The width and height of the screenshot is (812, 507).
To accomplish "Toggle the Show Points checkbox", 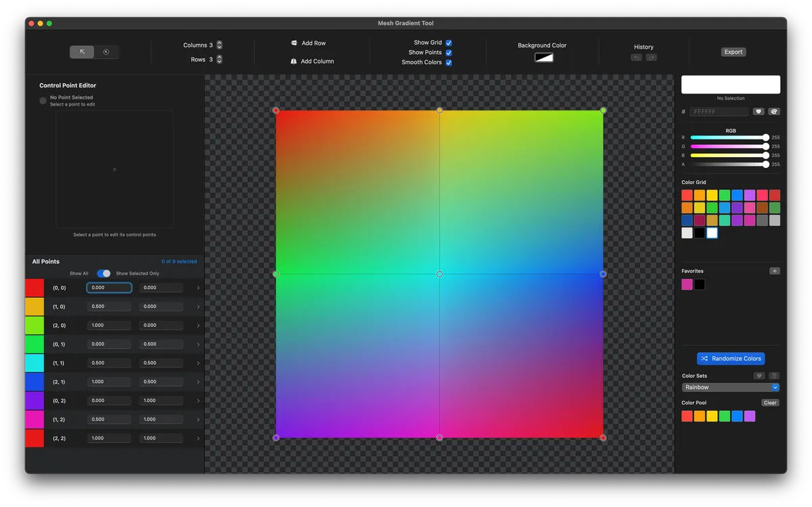I will tap(449, 53).
